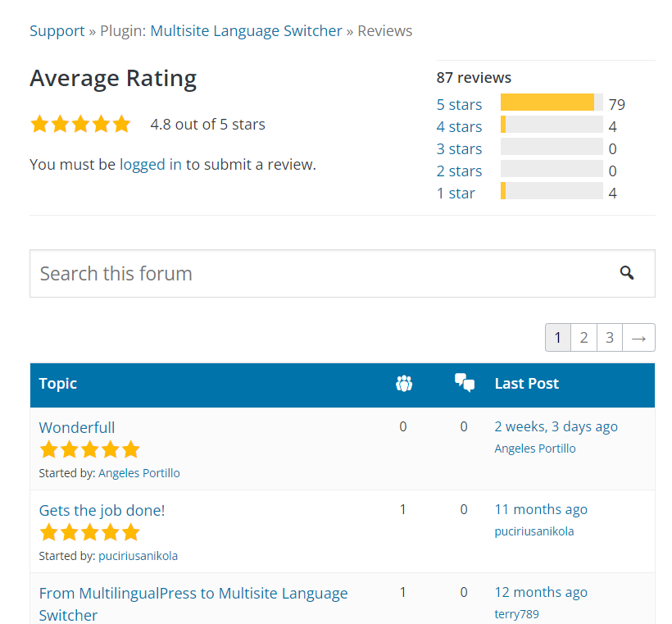Click the average rating gold stars

click(80, 124)
